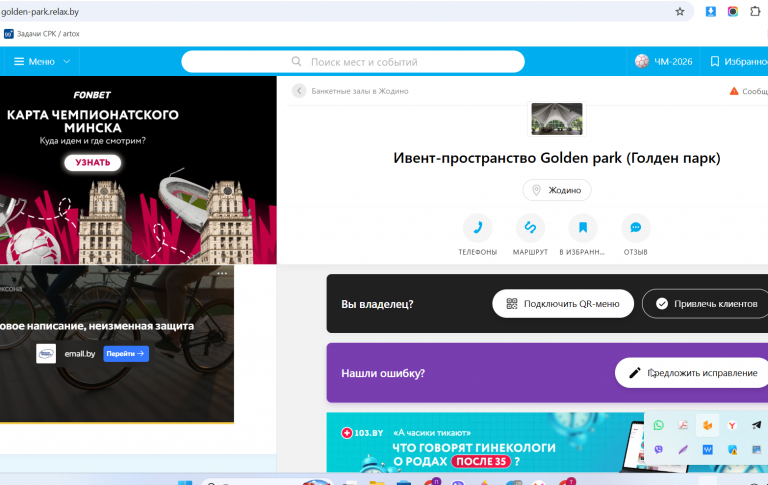Open 'Банкетные залы в Жодино' breadcrumb link
The height and width of the screenshot is (485, 768).
coord(360,91)
